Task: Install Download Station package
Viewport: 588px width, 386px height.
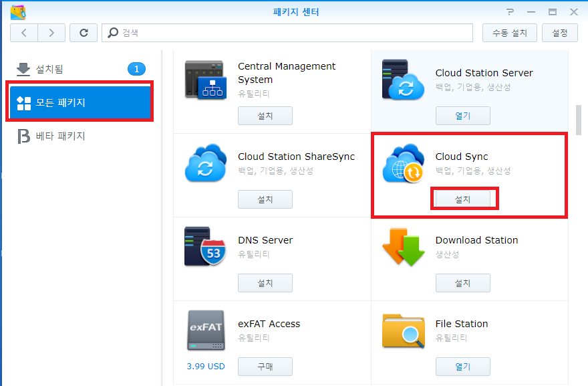Action: [463, 283]
